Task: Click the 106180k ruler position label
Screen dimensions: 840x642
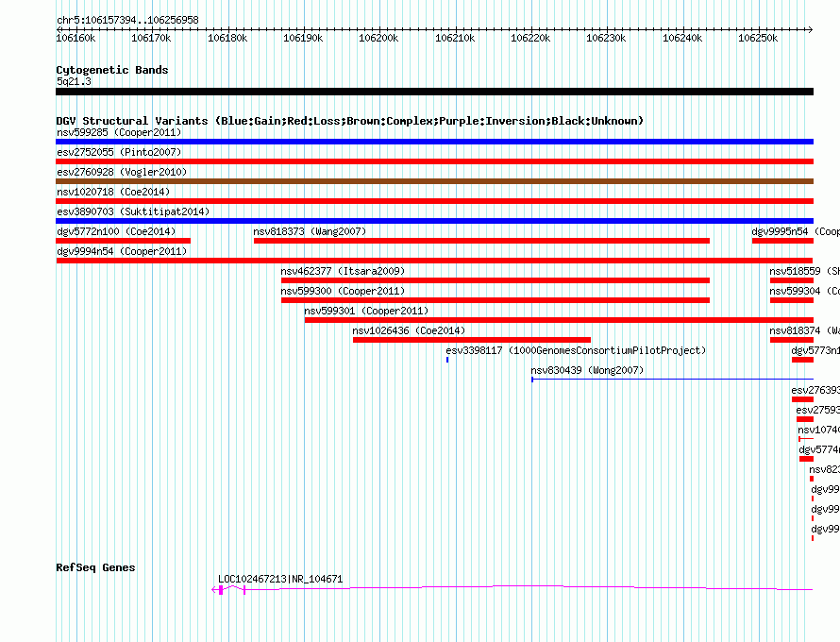Action: pyautogui.click(x=227, y=38)
